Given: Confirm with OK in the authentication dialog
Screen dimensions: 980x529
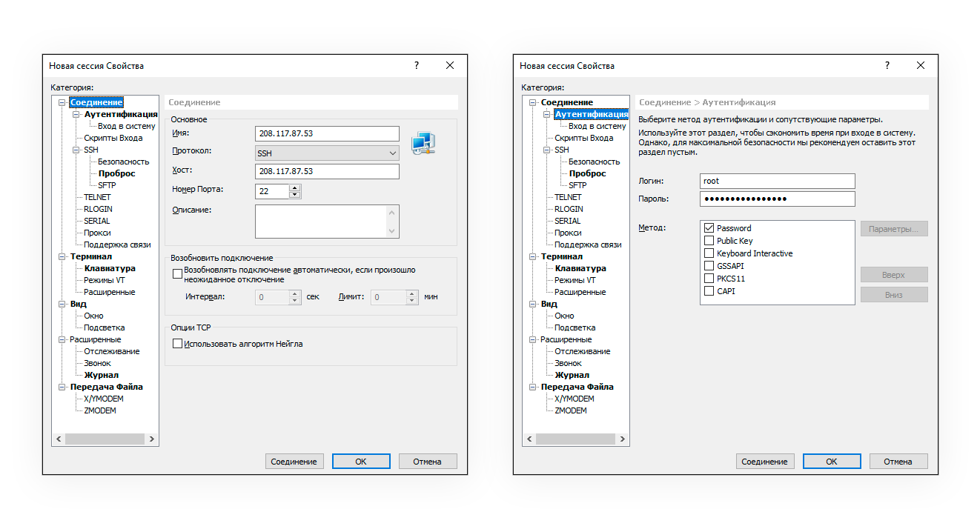Looking at the screenshot, I should click(832, 462).
